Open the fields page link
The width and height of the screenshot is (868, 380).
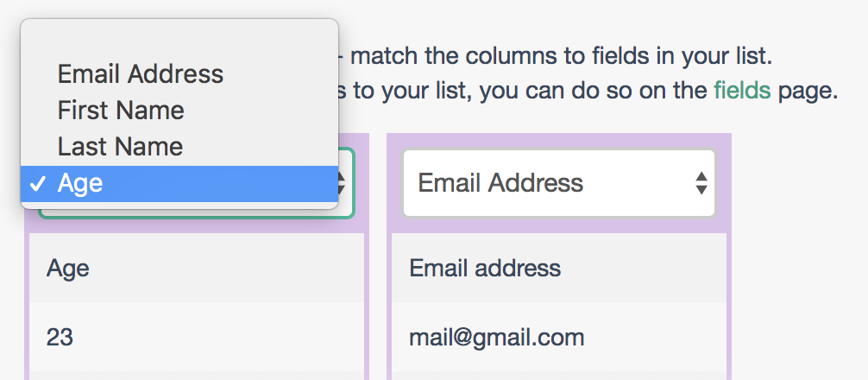(x=742, y=91)
